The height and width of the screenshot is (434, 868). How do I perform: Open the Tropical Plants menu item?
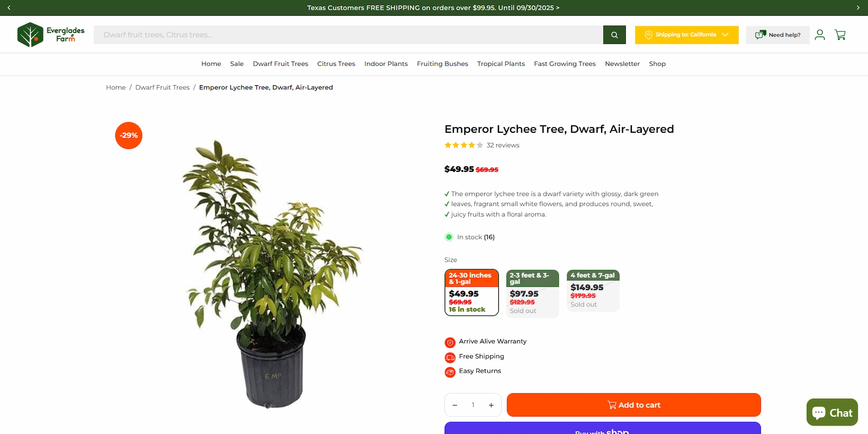point(501,64)
